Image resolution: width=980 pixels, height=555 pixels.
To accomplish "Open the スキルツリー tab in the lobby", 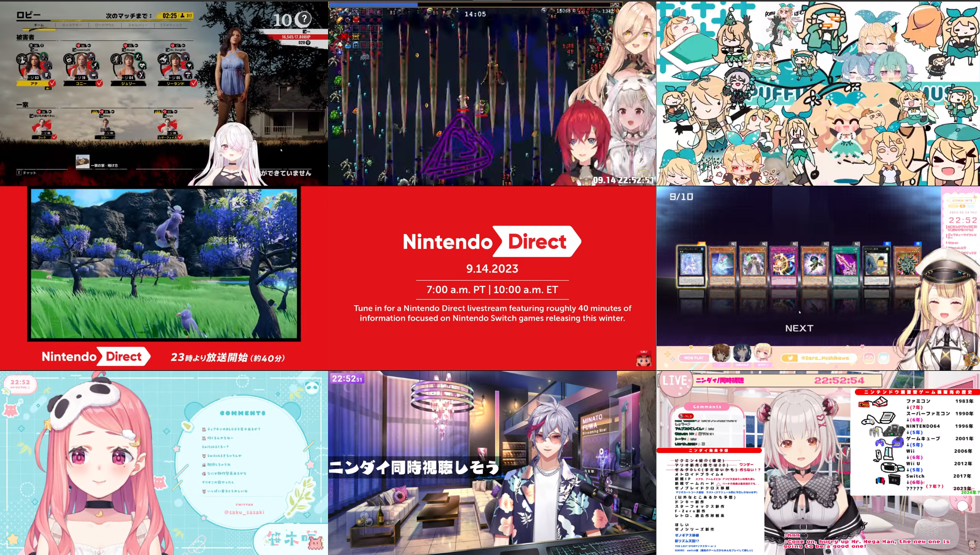I will [x=138, y=25].
